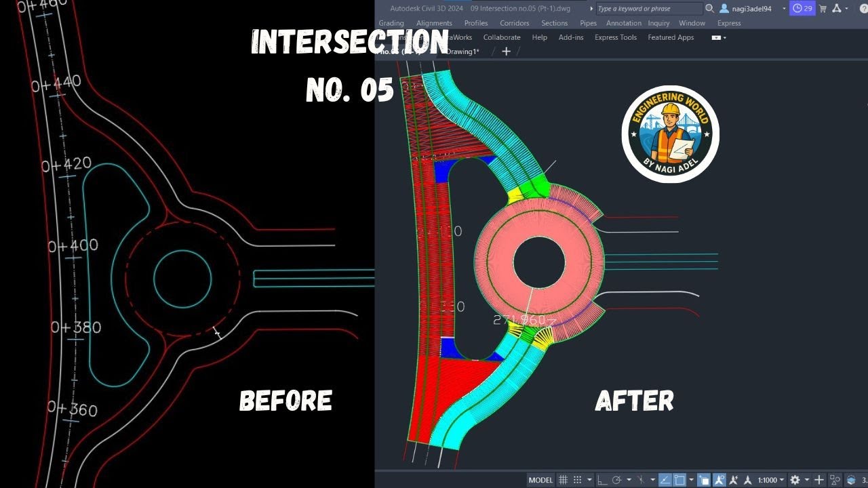
Task: Open workspace switching gear icon
Action: 795,480
